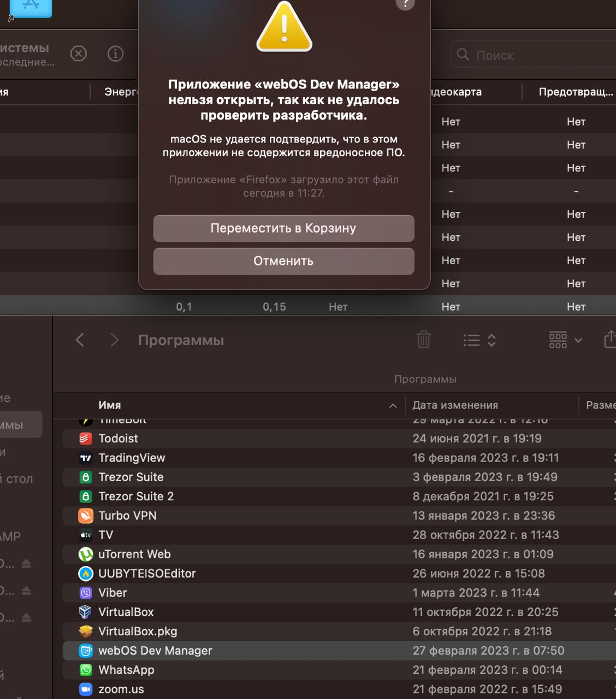Screen dimensions: 616x699
Task: Click date "16 февраля 2023 г. в 19:11"
Action: (x=486, y=458)
